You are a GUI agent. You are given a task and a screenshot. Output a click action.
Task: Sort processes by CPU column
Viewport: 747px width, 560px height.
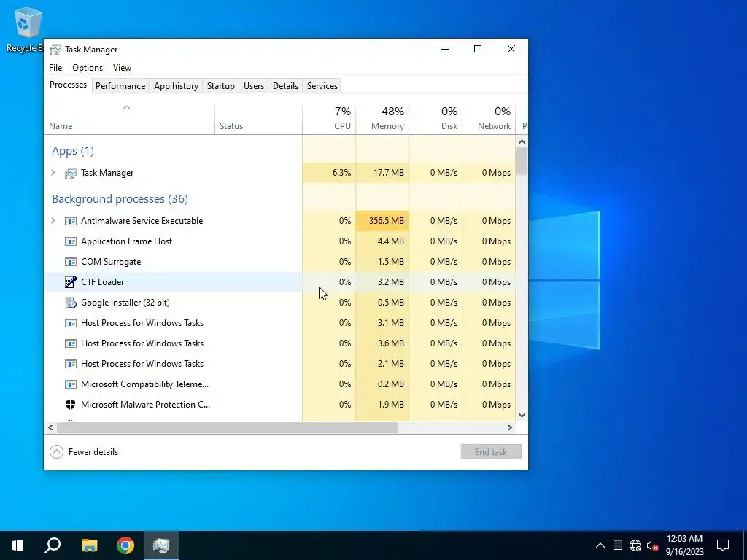329,119
